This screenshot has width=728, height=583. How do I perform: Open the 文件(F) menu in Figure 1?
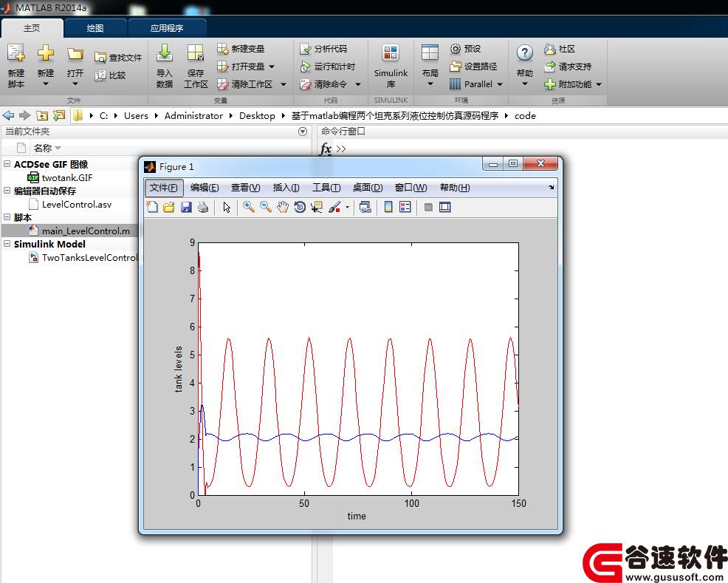[x=163, y=188]
